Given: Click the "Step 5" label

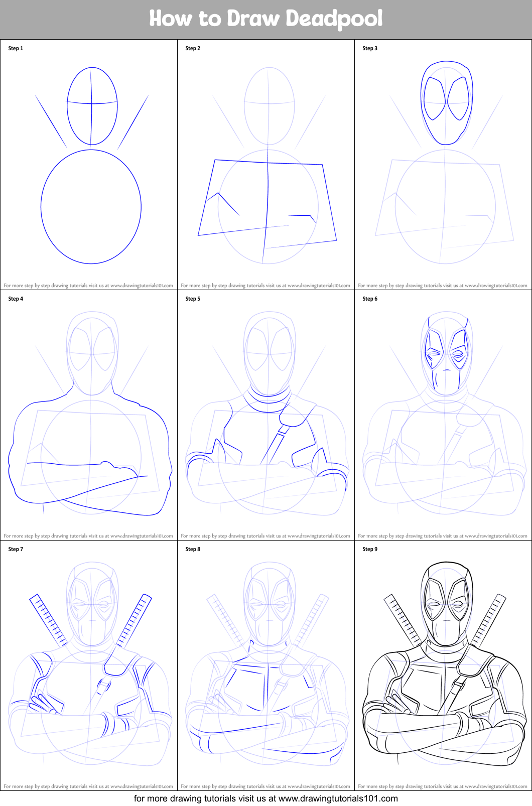Looking at the screenshot, I should 193,299.
